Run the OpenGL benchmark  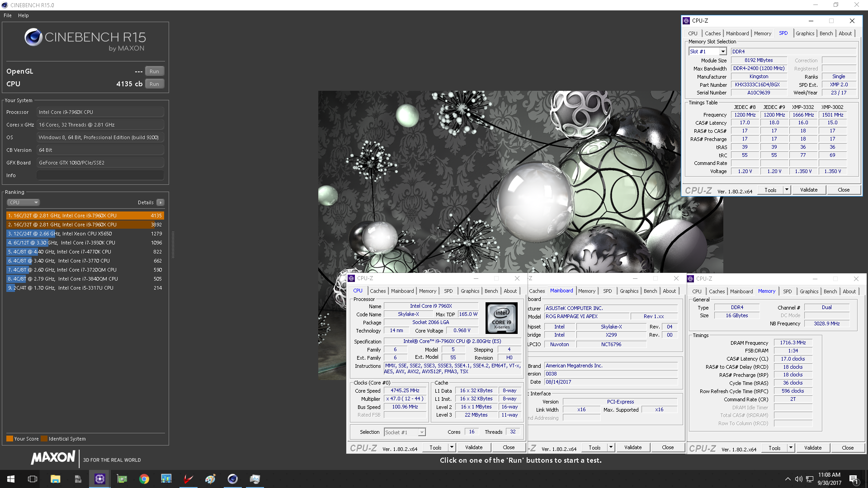coord(155,71)
